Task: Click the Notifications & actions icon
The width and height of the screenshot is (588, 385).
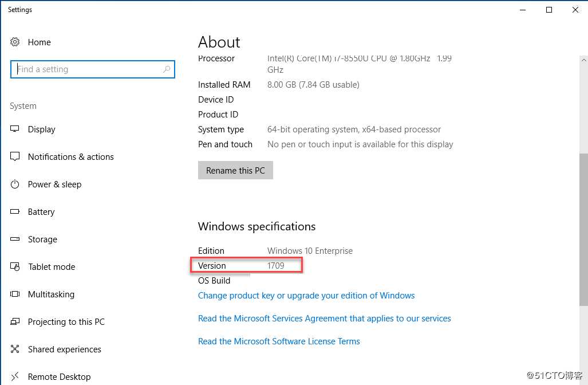Action: (x=15, y=156)
